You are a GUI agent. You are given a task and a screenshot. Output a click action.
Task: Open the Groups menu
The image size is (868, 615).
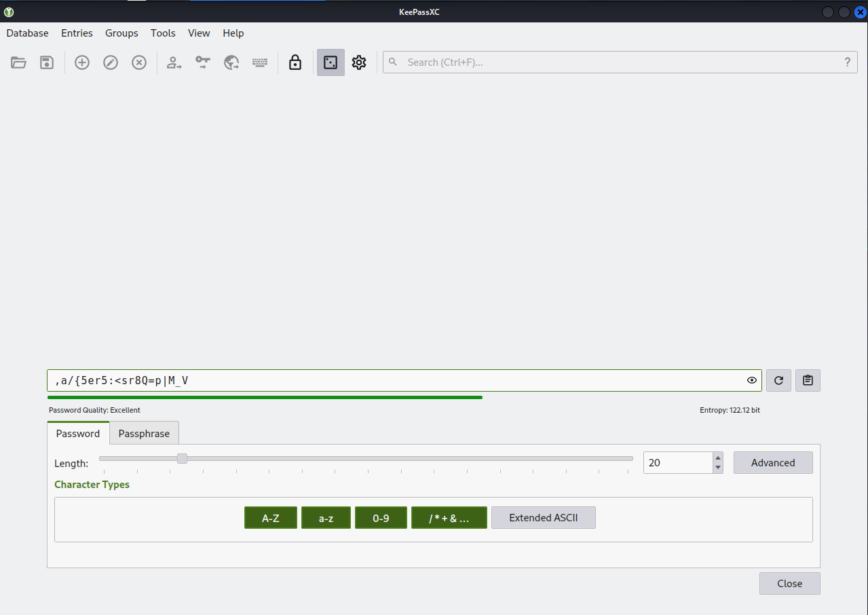click(121, 33)
